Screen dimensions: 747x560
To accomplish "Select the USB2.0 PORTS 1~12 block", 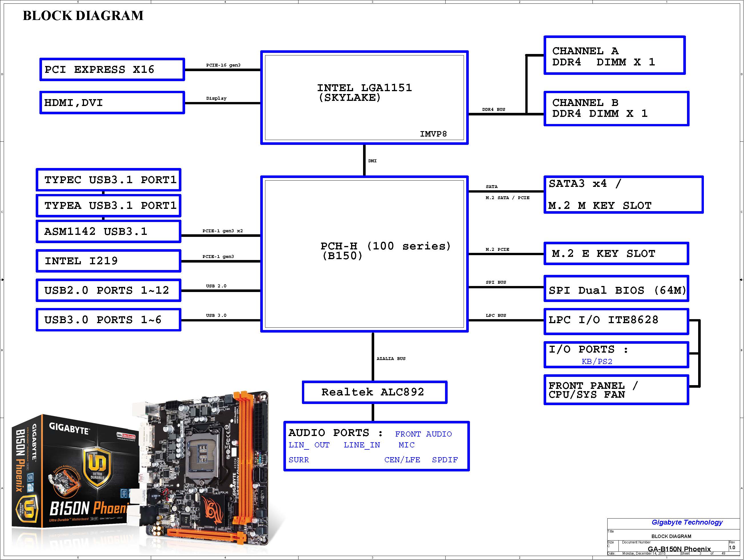I will click(x=108, y=290).
